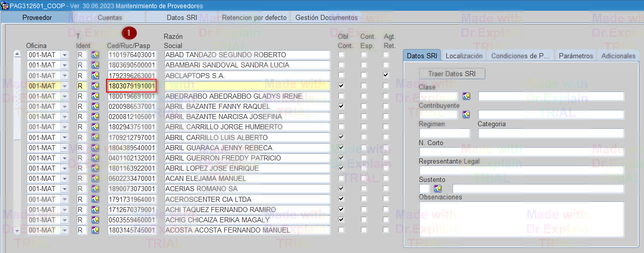644x253 pixels.
Task: Expand Oficina dropdown in ABAD TANDAZO row
Action: (x=65, y=55)
